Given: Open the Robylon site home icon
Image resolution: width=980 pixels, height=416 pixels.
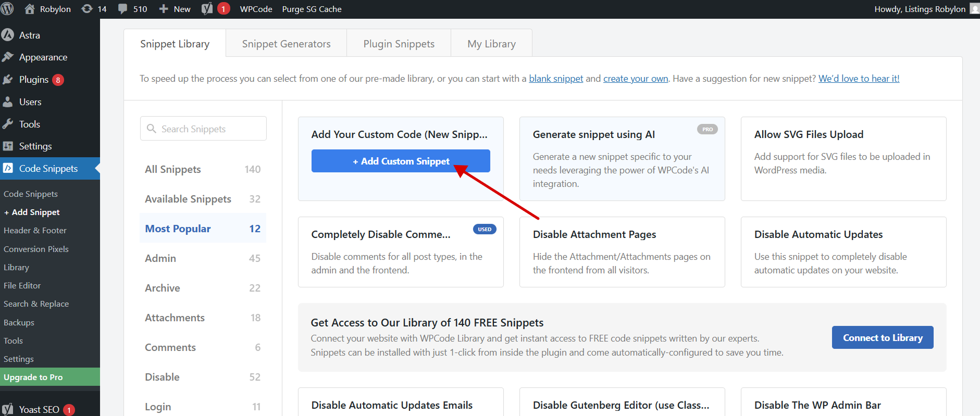Looking at the screenshot, I should click(30, 9).
